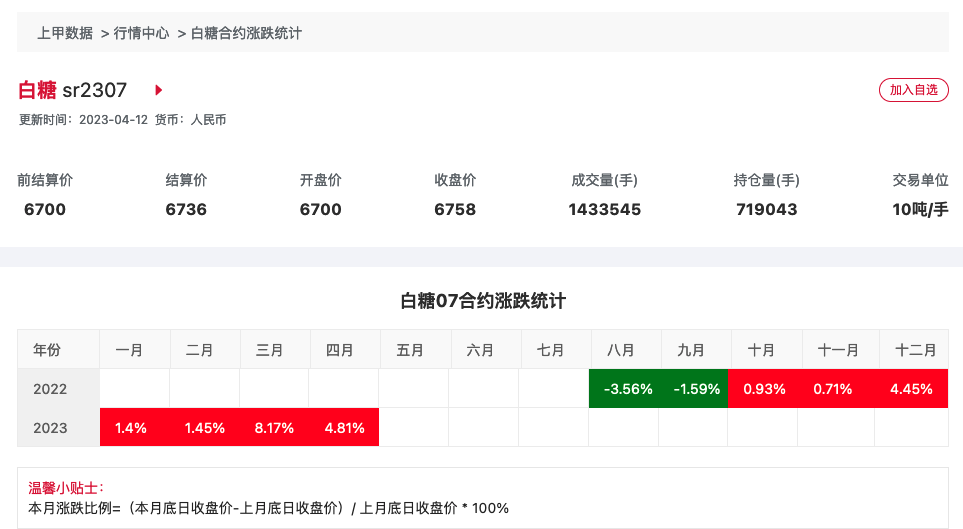Click the 4.81% April 2023 cell

click(x=344, y=428)
